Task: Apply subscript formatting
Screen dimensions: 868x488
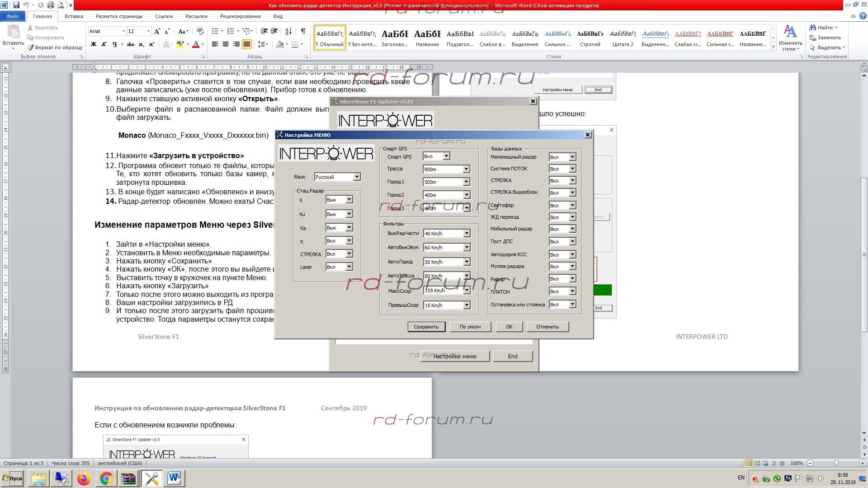Action: pos(141,44)
